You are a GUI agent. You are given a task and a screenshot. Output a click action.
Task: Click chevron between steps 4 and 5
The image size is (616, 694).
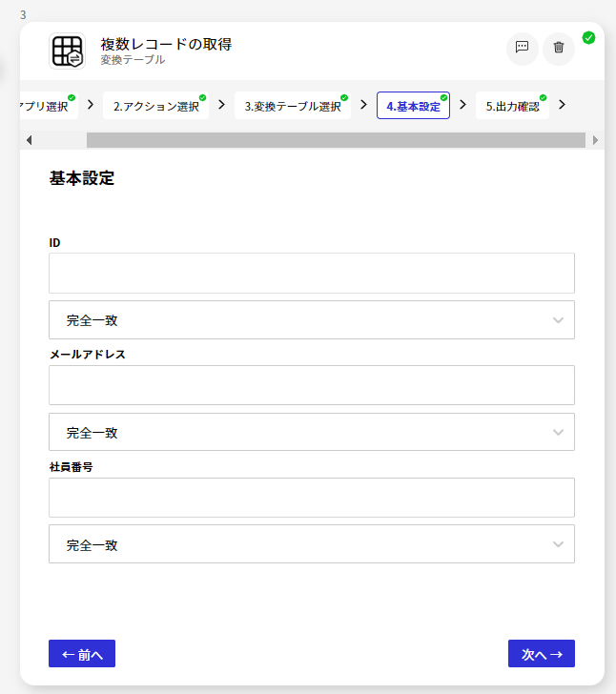462,105
